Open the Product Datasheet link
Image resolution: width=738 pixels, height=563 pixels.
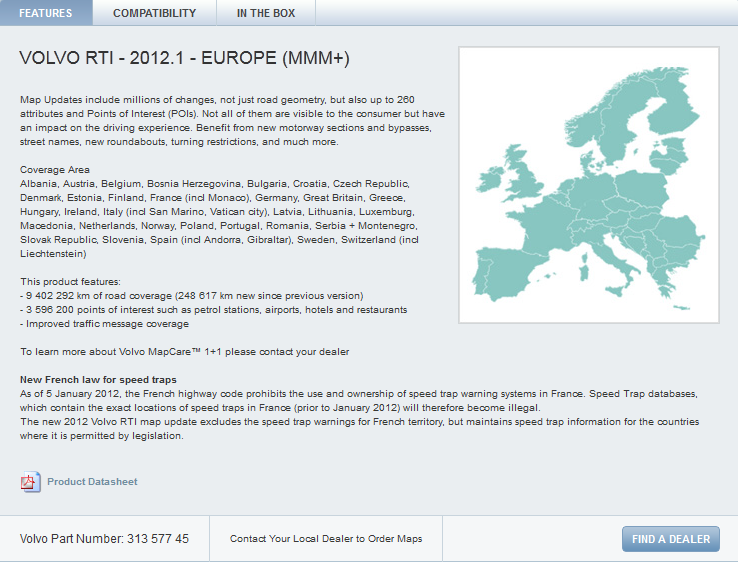(x=92, y=482)
